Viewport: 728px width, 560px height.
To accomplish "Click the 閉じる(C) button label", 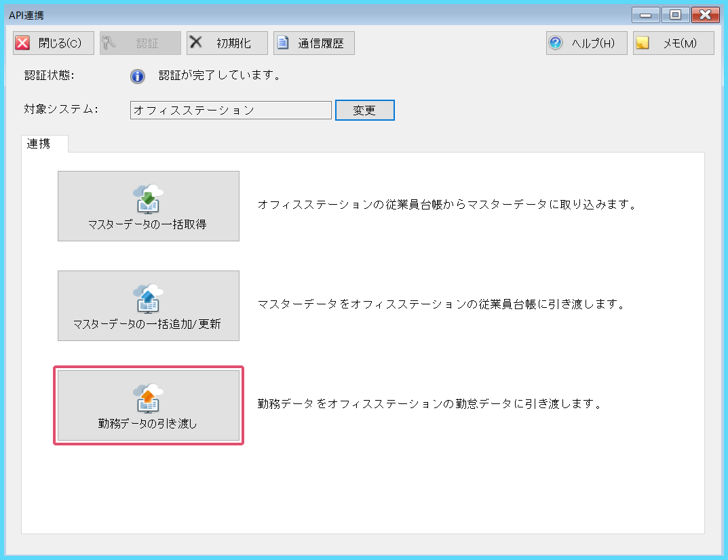I will (x=60, y=43).
